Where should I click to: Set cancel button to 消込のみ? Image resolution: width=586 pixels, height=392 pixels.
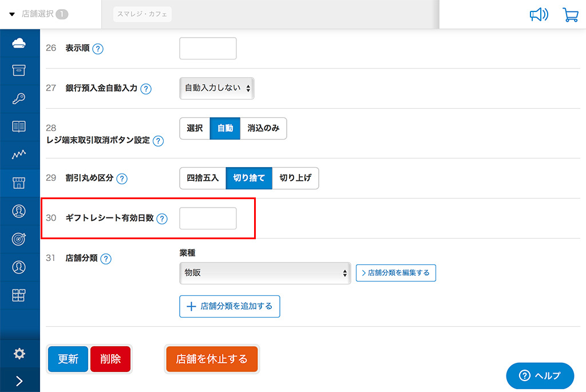263,128
